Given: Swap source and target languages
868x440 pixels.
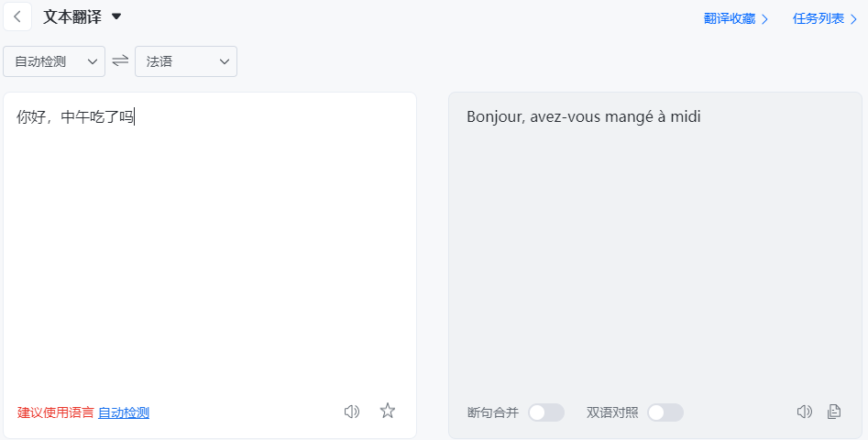Looking at the screenshot, I should click(x=120, y=61).
